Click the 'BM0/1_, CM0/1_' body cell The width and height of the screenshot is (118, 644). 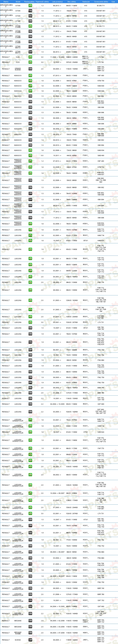coord(86,621)
